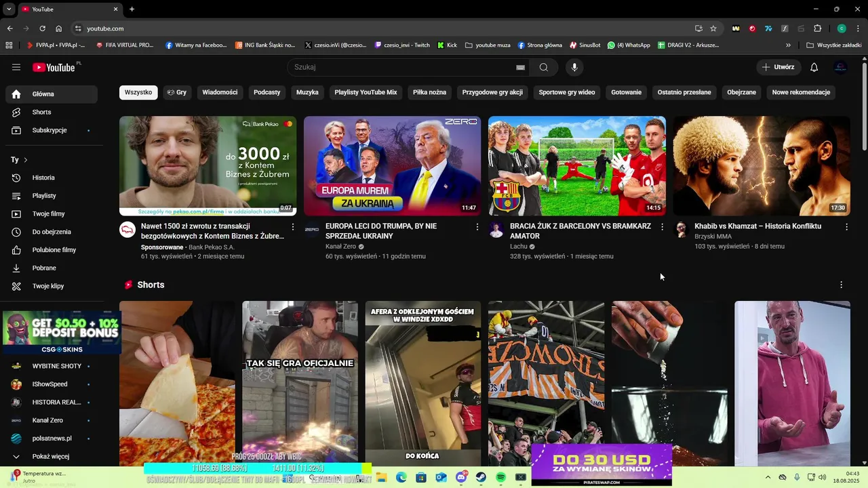Image resolution: width=868 pixels, height=488 pixels.
Task: Open Wszystkie zakładki bookmarks folder
Action: 833,45
